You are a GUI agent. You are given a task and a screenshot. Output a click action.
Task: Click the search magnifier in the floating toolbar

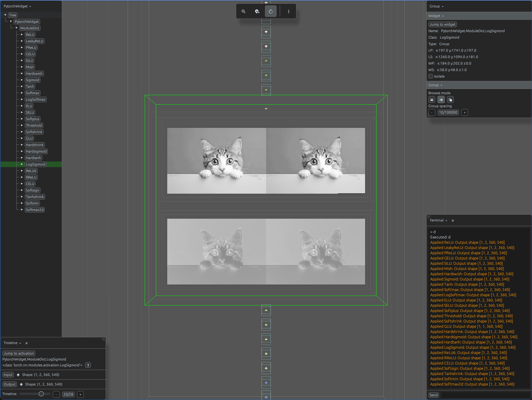click(x=244, y=11)
